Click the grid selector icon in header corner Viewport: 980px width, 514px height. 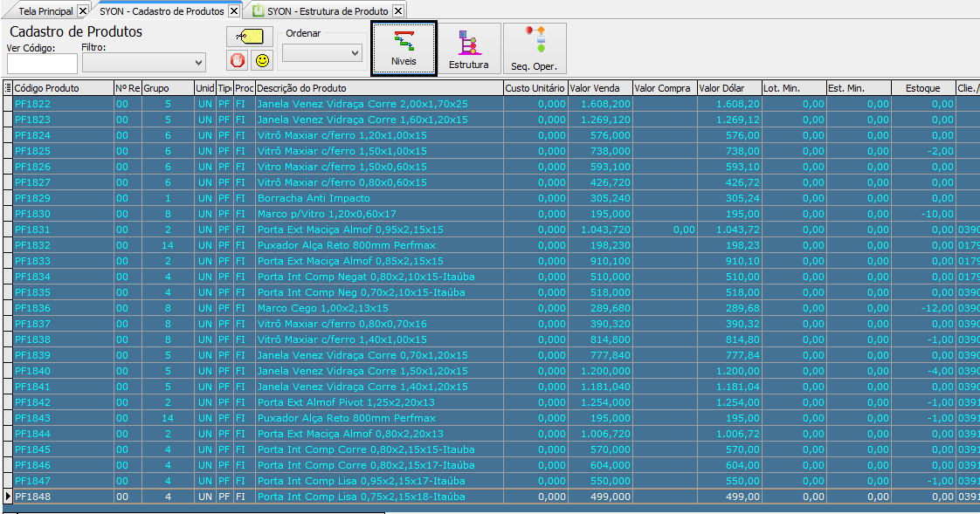[8, 88]
